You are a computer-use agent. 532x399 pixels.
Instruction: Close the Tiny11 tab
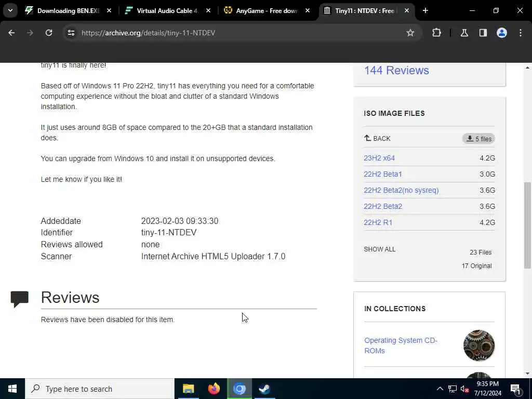[407, 10]
